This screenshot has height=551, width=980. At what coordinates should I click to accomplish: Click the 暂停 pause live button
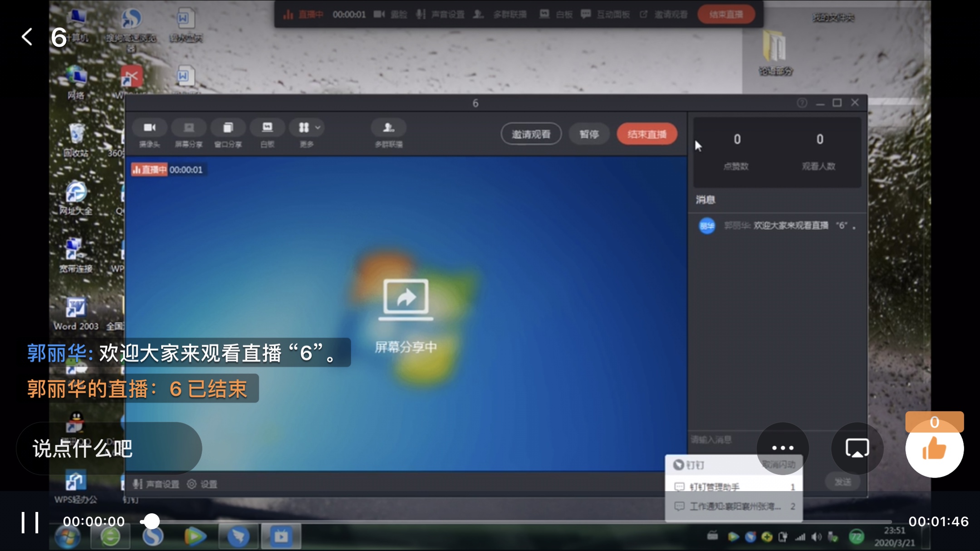(589, 134)
